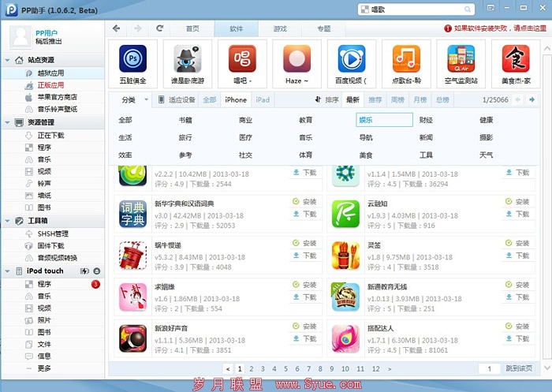Click the PP用户 avatar picture

(x=21, y=36)
